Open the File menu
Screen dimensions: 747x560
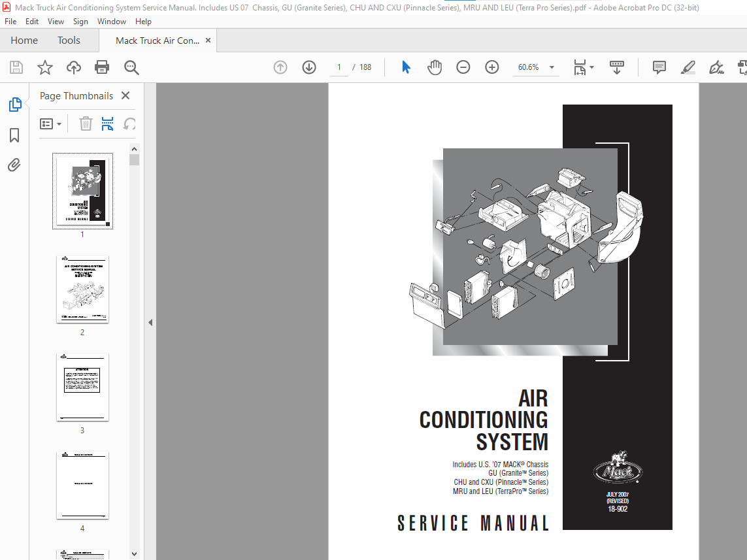10,22
